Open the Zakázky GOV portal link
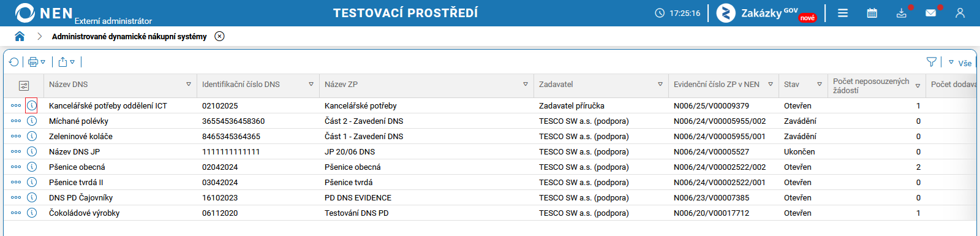The width and height of the screenshot is (980, 236). click(767, 13)
